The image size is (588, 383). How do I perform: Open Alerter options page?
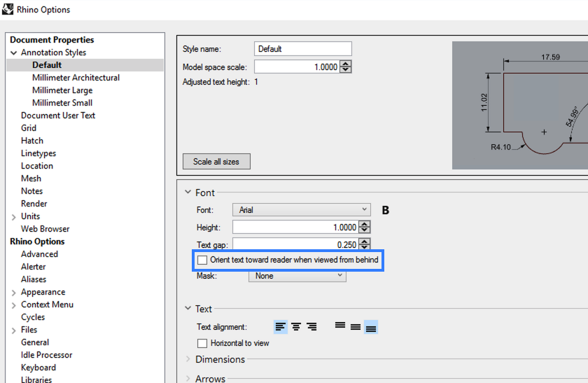34,267
